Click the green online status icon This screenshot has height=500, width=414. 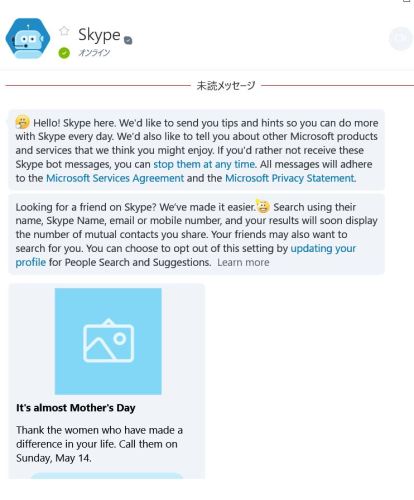point(64,53)
